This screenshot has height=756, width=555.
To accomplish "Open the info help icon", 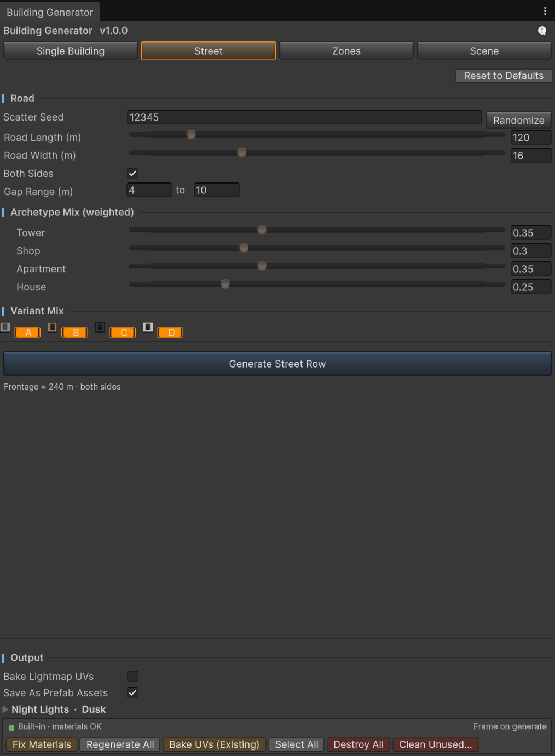I will click(x=542, y=31).
